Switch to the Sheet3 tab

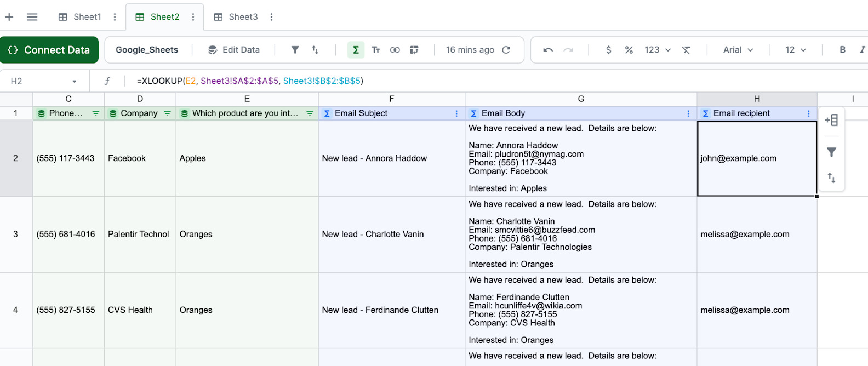[x=236, y=17]
